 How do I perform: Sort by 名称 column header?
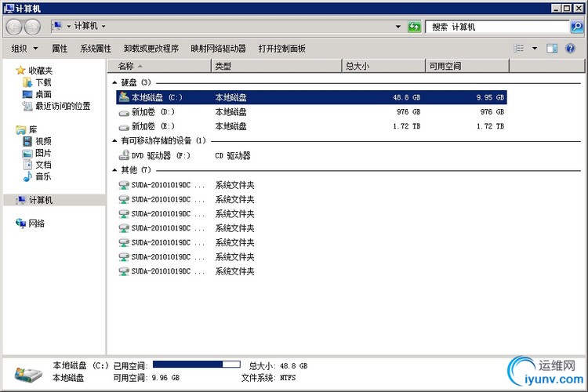[160, 66]
